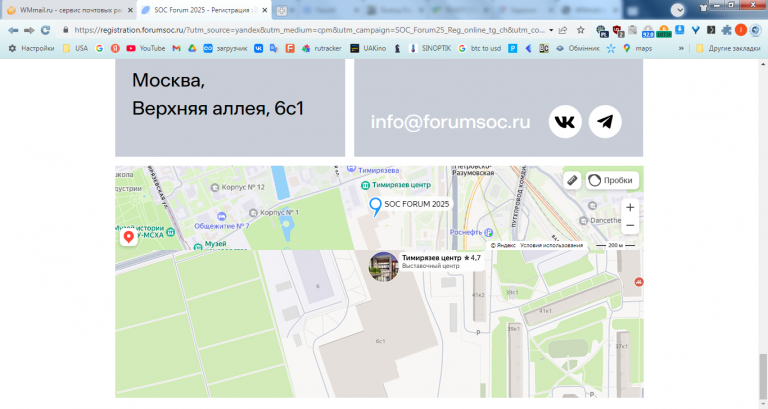This screenshot has width=768, height=409.
Task: Click the blue Y extension icon
Action: point(696,30)
